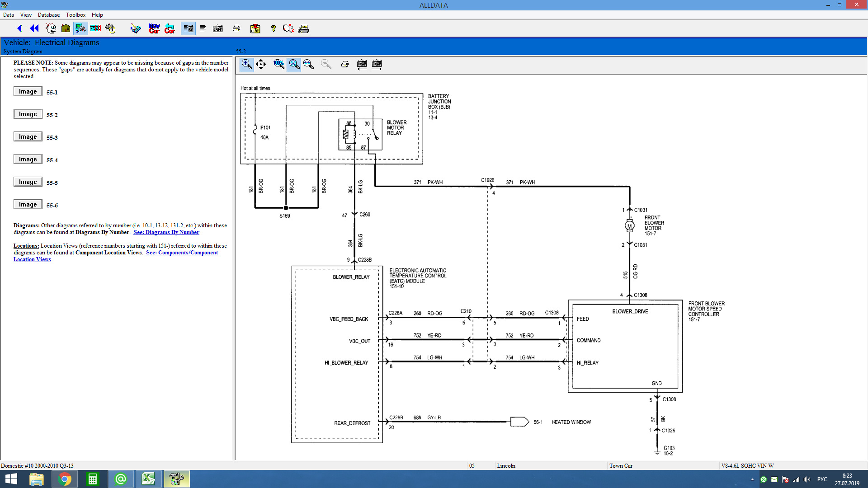Click the print diagram icon

(x=344, y=64)
